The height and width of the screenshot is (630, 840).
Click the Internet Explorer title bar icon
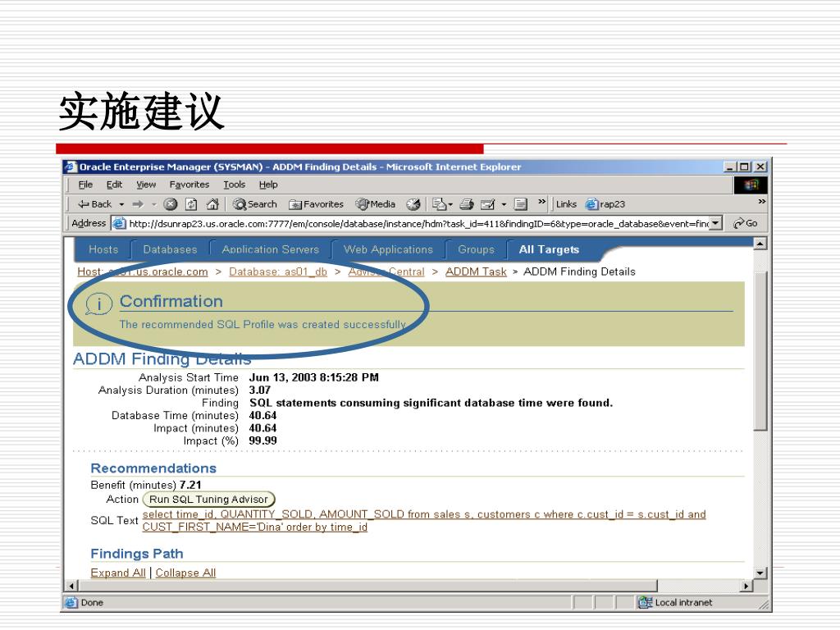coord(71,167)
